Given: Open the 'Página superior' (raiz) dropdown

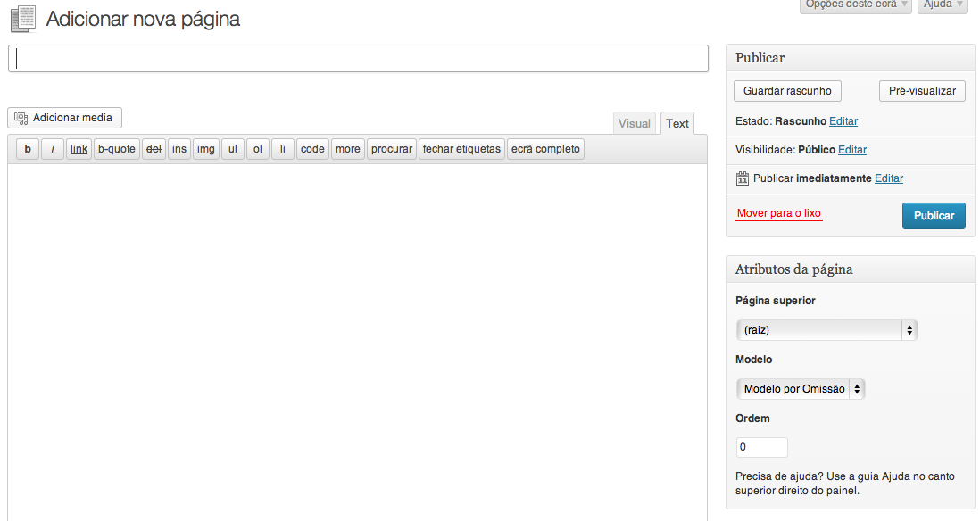Looking at the screenshot, I should 826,330.
